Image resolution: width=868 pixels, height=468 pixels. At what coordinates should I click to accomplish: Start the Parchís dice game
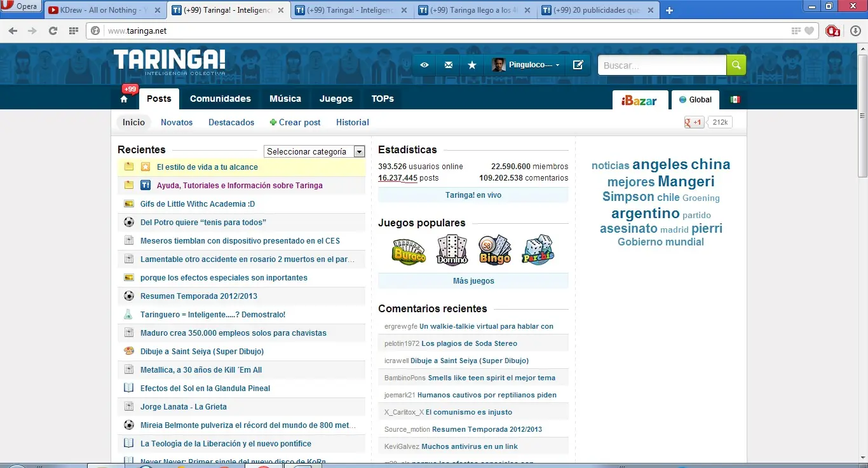click(538, 249)
